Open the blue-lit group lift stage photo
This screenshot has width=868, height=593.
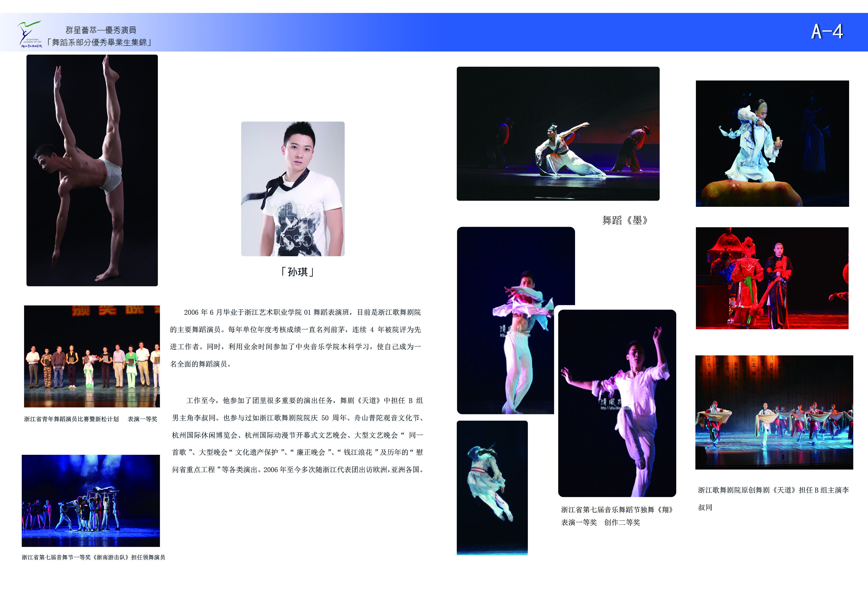(x=91, y=501)
